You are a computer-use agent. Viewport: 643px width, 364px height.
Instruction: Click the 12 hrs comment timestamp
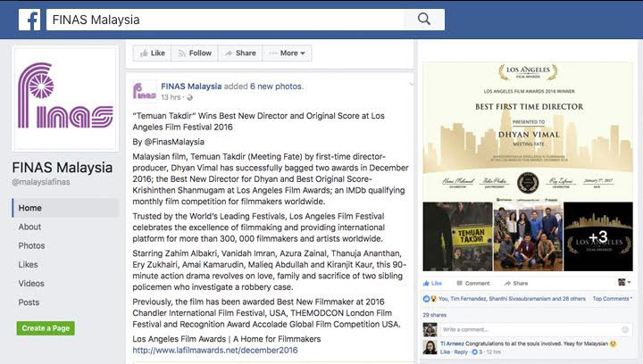click(x=493, y=352)
